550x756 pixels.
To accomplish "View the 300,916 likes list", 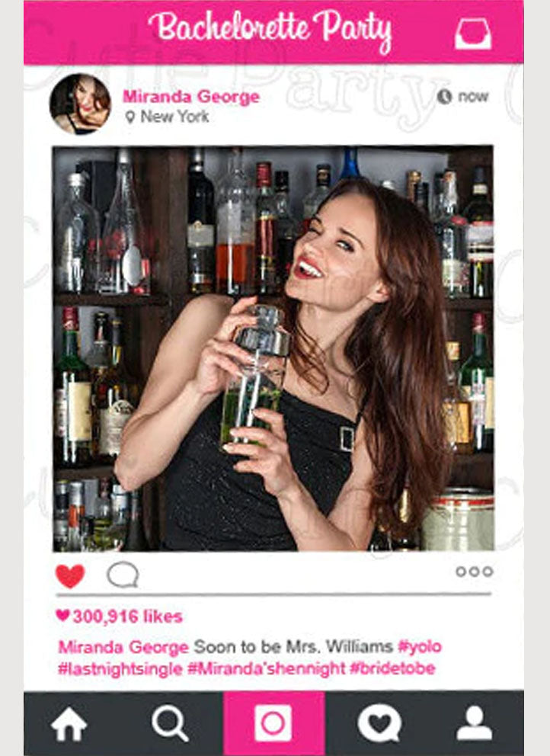I will 119,617.
